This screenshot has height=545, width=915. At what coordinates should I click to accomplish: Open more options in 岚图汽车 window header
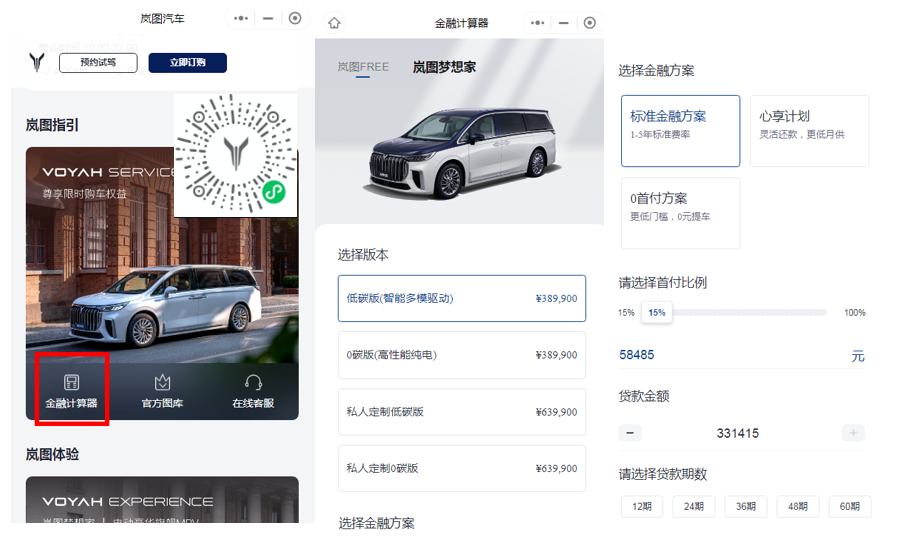(241, 18)
